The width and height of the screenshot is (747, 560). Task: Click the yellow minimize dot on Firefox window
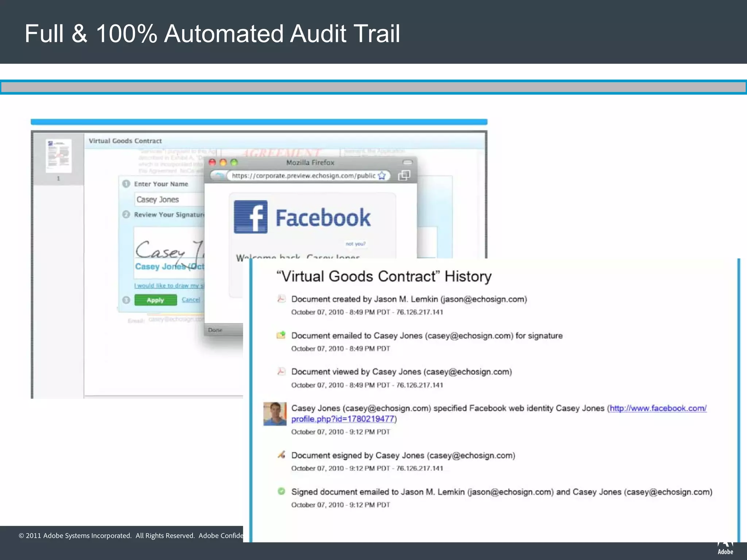coord(223,163)
